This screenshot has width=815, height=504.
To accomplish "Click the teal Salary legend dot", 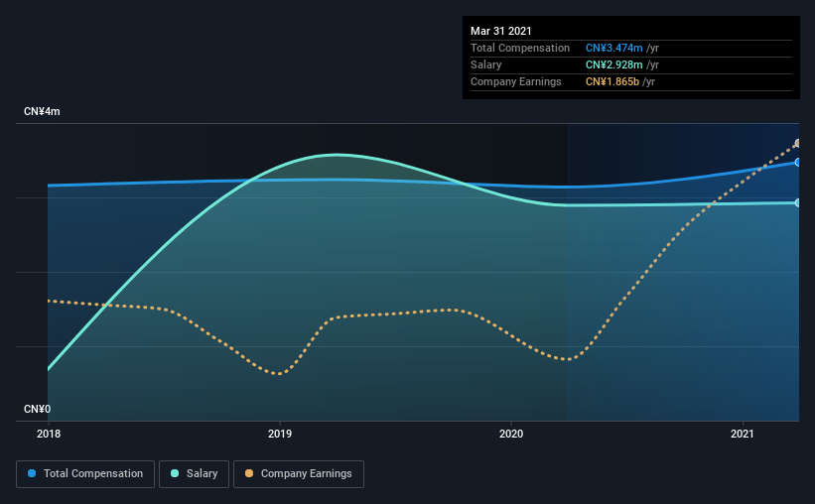I will [x=175, y=473].
